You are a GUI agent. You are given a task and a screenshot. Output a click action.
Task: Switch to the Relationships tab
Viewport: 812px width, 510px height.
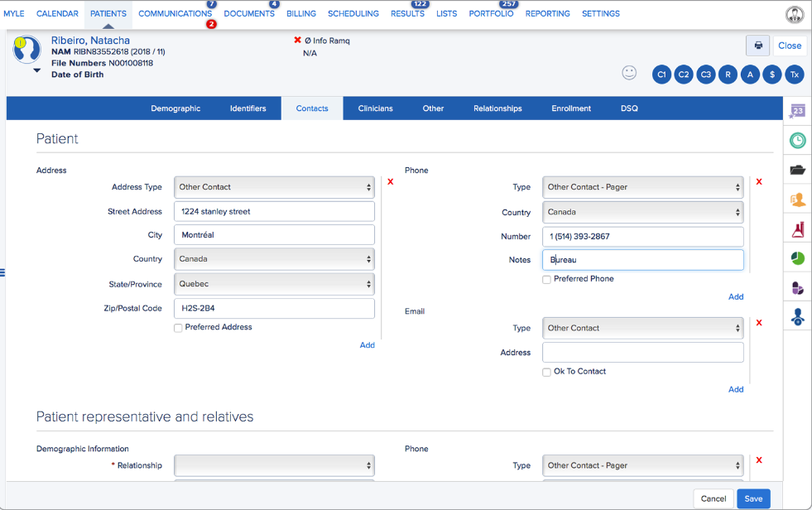tap(497, 108)
